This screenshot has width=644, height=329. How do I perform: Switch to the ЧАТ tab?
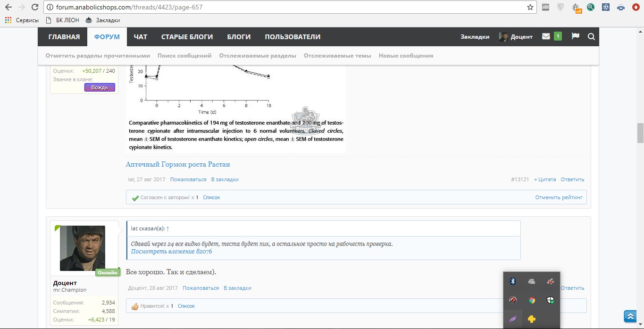pos(141,37)
